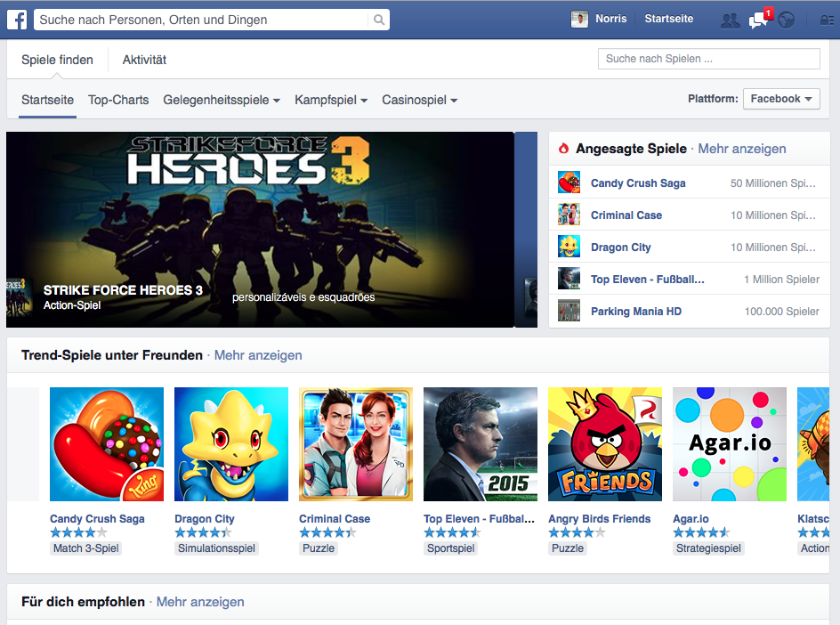Open Criminal Case link in Angesagte Spiele

[626, 215]
